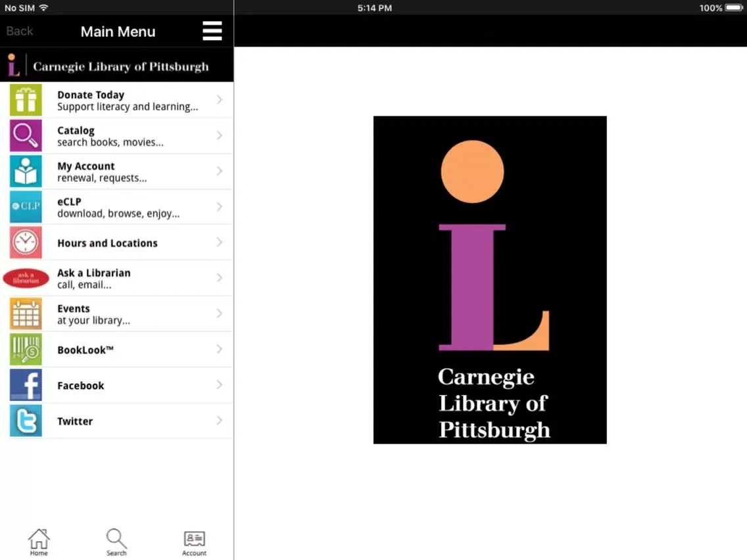The height and width of the screenshot is (560, 747).
Task: Expand the Catalog row chevron
Action: (220, 135)
